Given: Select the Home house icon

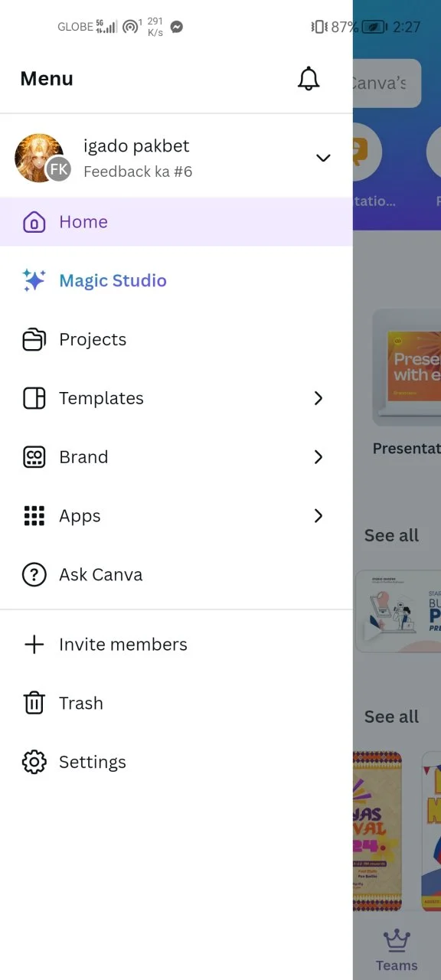Looking at the screenshot, I should pyautogui.click(x=34, y=222).
